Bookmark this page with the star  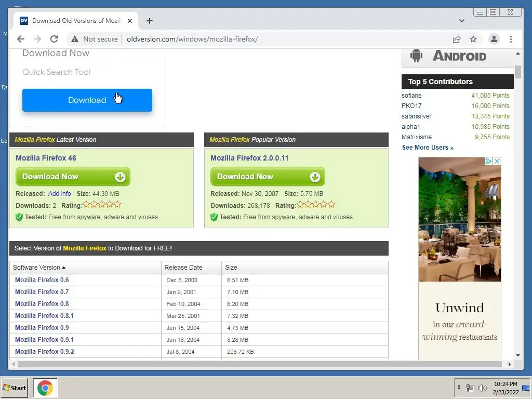[x=473, y=39]
